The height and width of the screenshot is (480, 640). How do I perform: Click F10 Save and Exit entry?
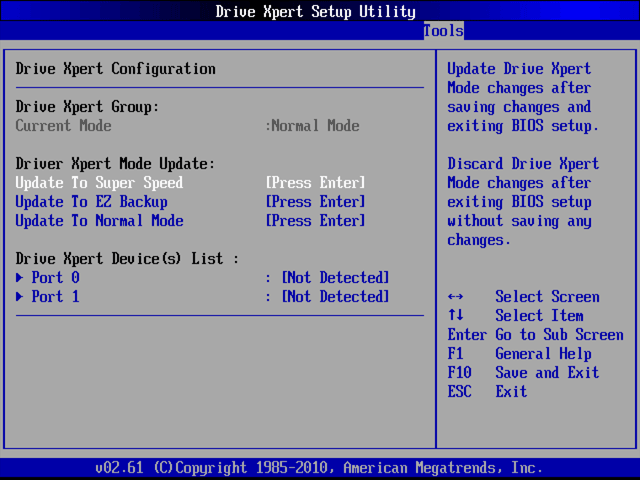point(523,372)
